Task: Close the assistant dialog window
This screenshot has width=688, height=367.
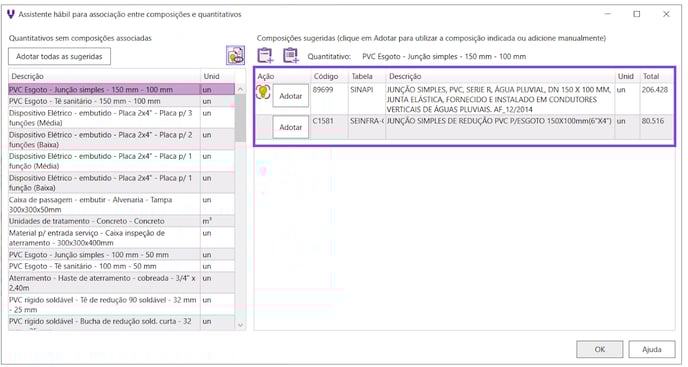Action: [x=666, y=14]
